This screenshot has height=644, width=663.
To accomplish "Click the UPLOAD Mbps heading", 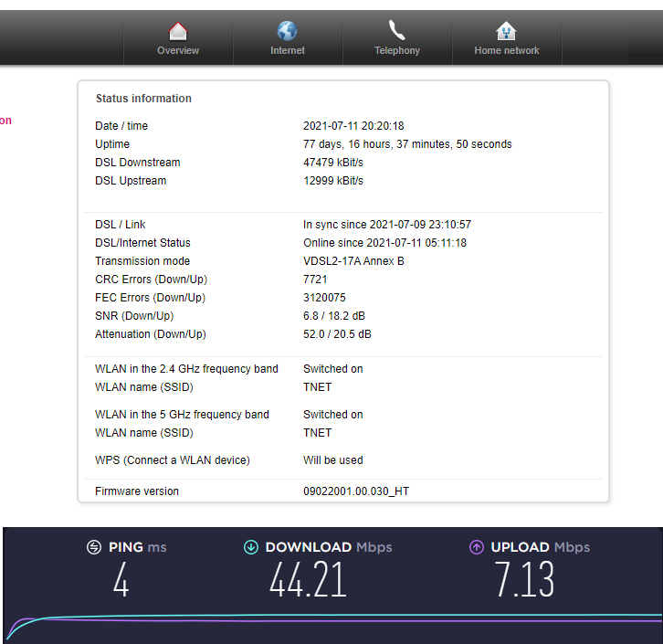I will click(541, 547).
